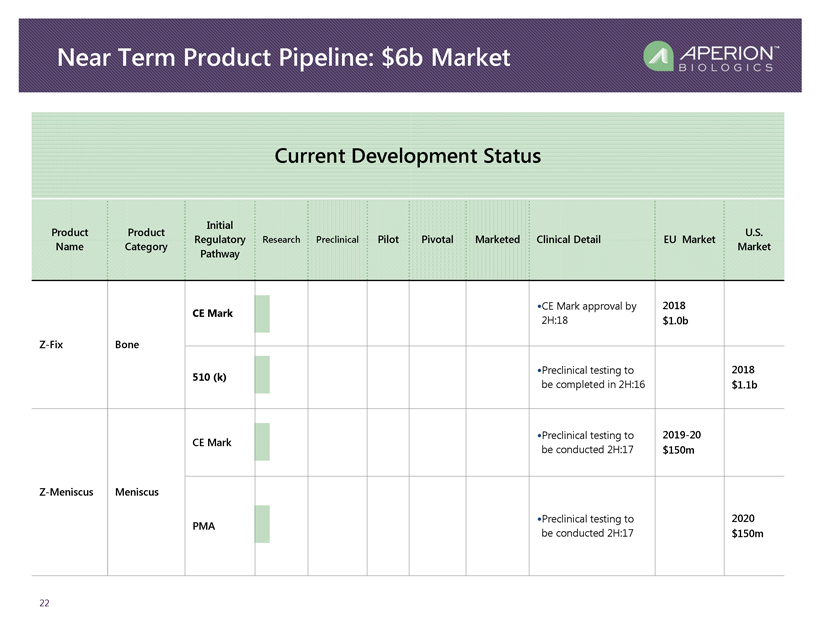
Task: Click the CE Mark approval by 2H:18 bullet
Action: [587, 313]
